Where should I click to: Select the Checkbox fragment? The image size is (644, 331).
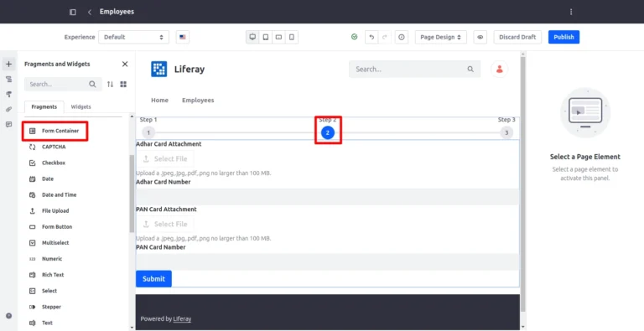click(55, 163)
